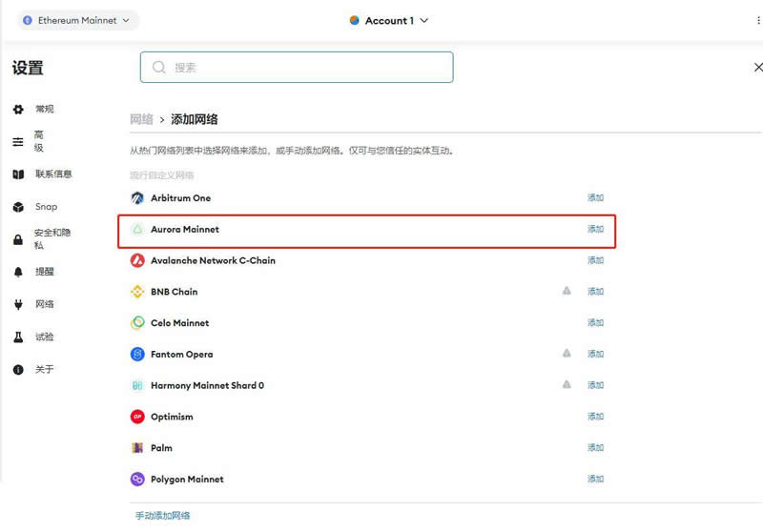
Task: Click the gear icon beside 常规
Action: [x=18, y=110]
